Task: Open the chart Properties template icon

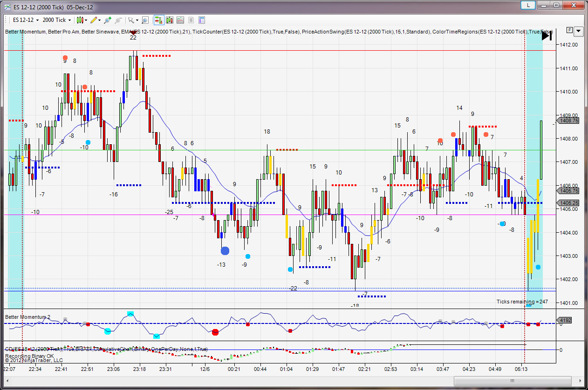Action: (202, 20)
